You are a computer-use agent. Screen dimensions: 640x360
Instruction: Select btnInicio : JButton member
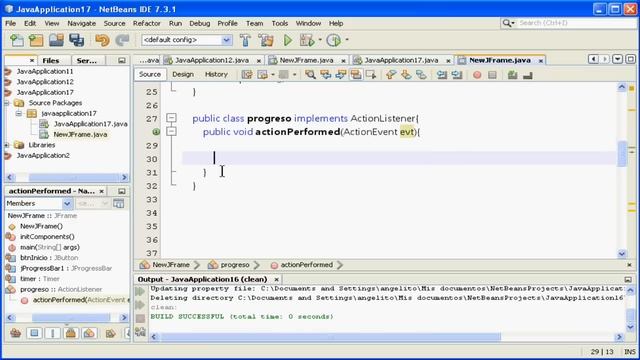tap(49, 258)
